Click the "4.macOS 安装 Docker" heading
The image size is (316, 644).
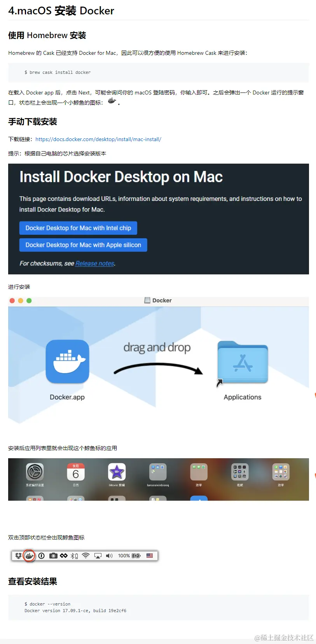(61, 10)
